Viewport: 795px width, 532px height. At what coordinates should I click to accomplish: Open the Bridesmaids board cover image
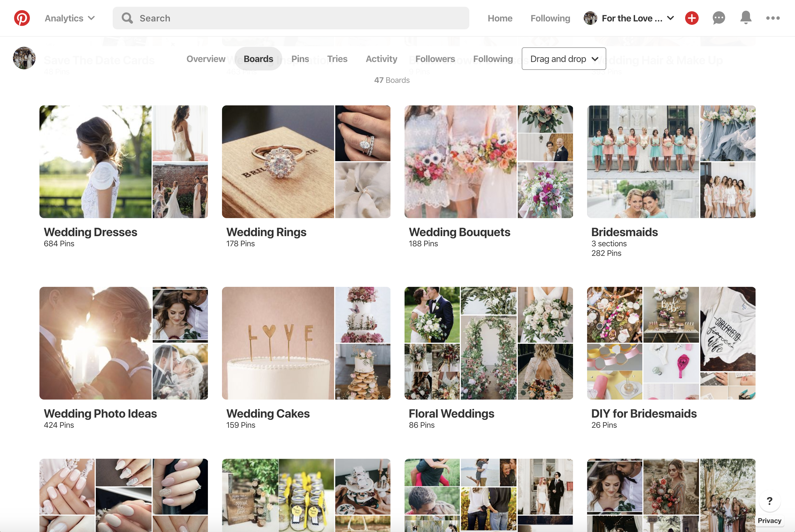(671, 161)
